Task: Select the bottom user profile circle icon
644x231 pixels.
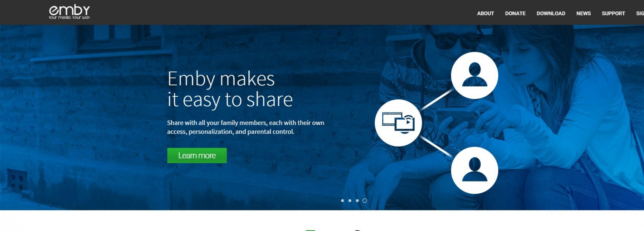Action: click(x=475, y=170)
